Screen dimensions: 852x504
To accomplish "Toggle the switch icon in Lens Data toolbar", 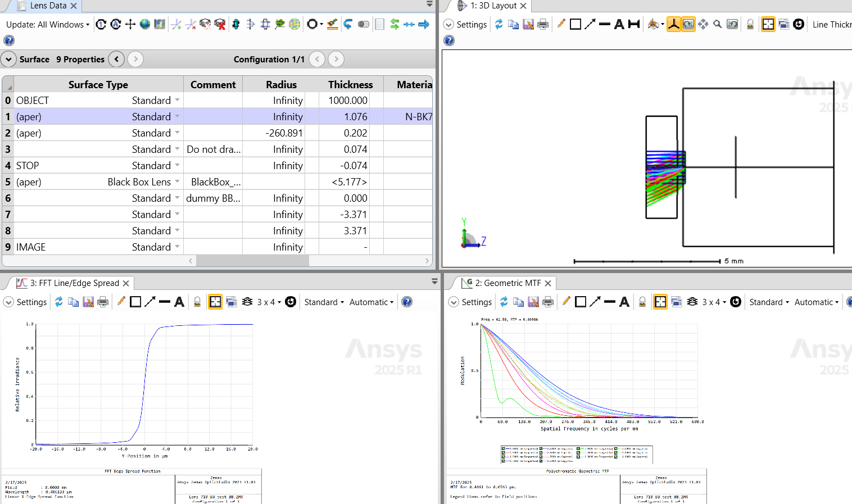I will (x=364, y=24).
